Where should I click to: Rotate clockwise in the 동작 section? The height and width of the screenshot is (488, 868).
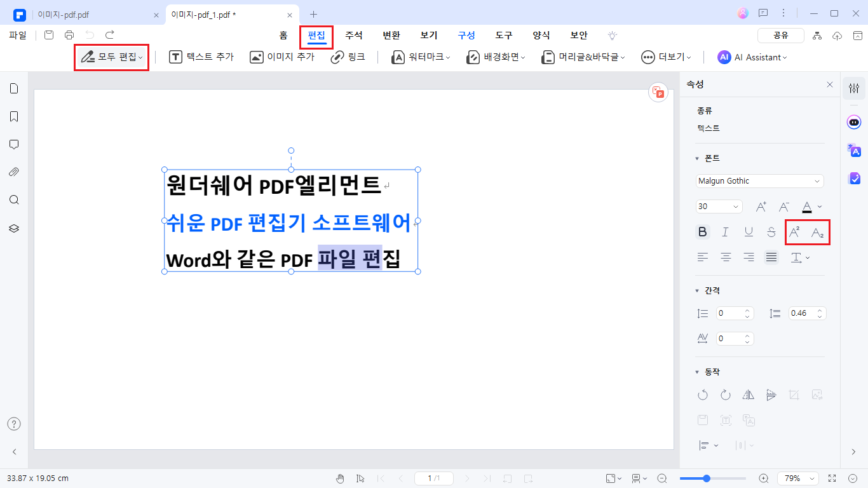[726, 395]
